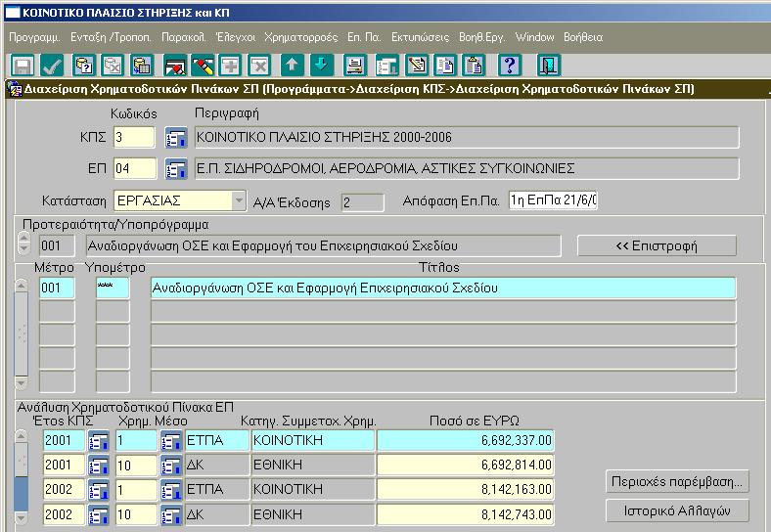Open the Παρακολ. menu
The image size is (771, 532).
coord(183,37)
